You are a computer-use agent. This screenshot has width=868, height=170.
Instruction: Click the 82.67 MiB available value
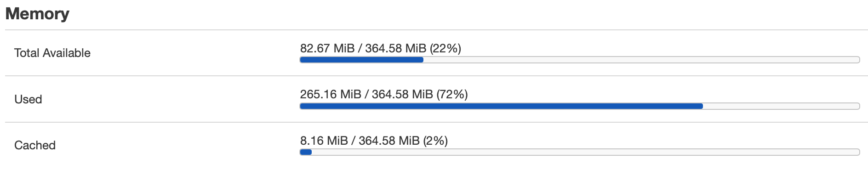327,48
